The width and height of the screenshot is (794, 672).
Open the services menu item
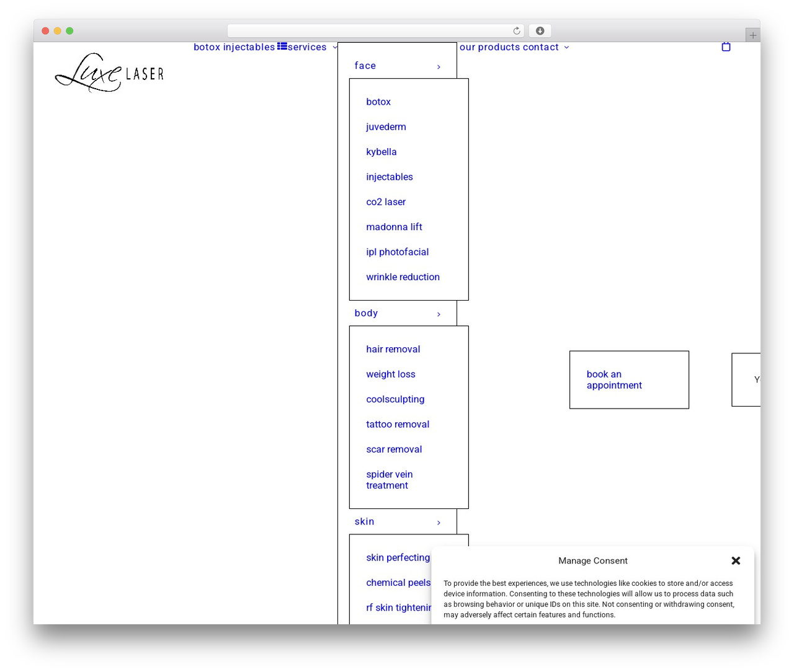tap(307, 47)
